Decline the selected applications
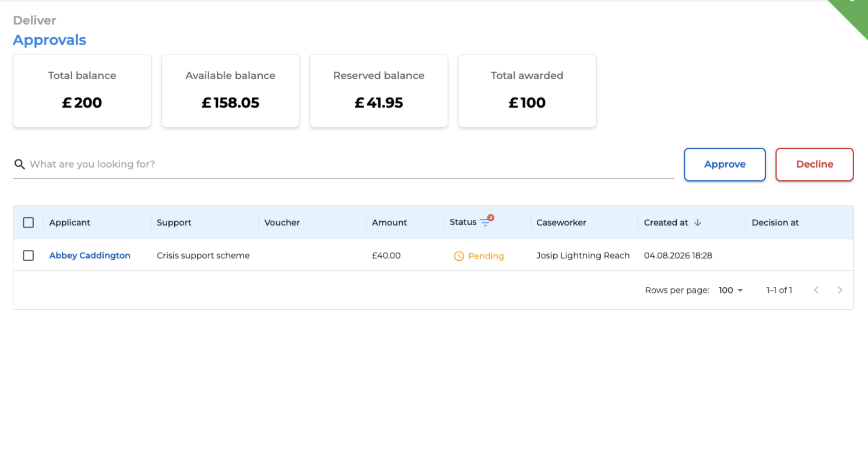Image resolution: width=868 pixels, height=456 pixels. 814,164
